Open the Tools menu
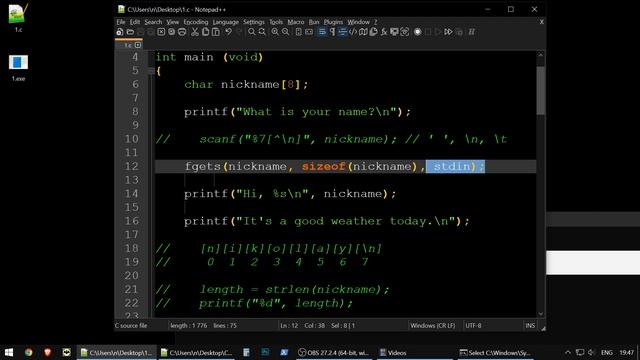The width and height of the screenshot is (640, 360). coord(276,22)
